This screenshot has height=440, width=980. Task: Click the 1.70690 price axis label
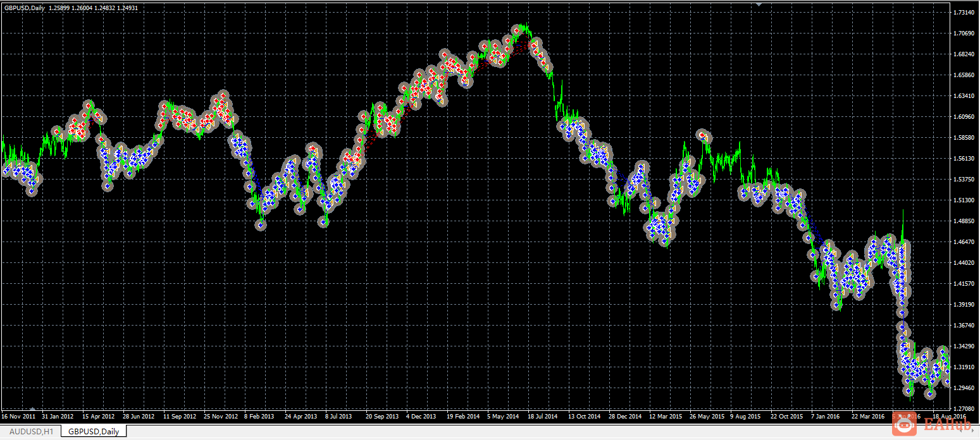coord(965,34)
